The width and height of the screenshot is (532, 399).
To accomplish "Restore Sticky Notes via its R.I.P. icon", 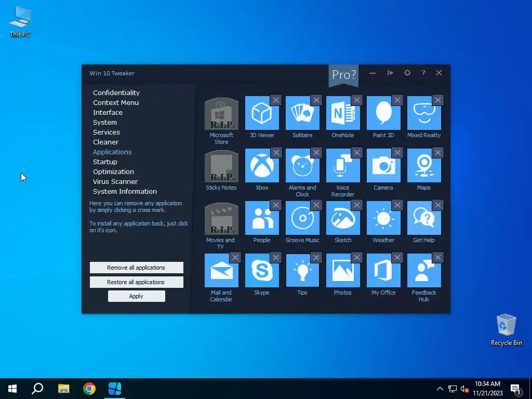I will coord(221,166).
